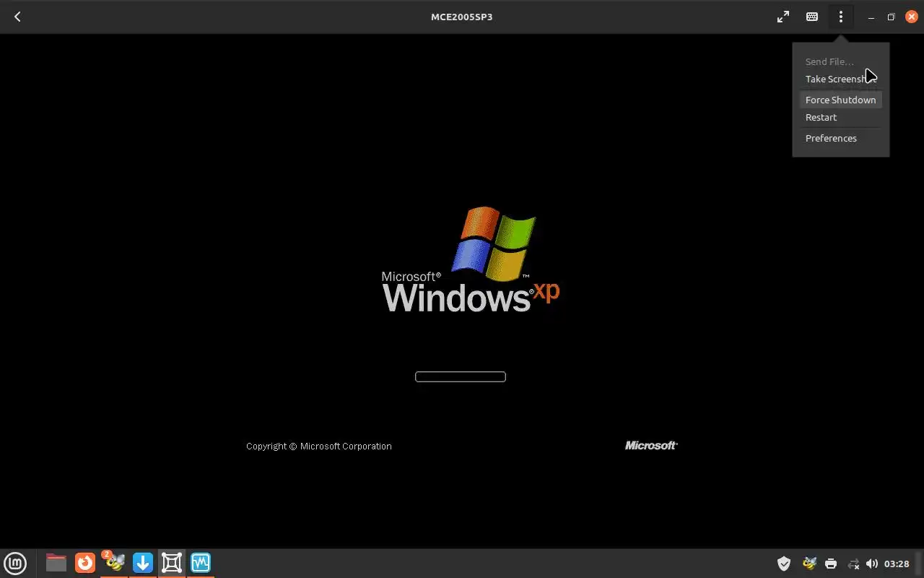Viewport: 924px width, 578px height.
Task: Click the MCE2005SP3 title text
Action: [x=462, y=17]
